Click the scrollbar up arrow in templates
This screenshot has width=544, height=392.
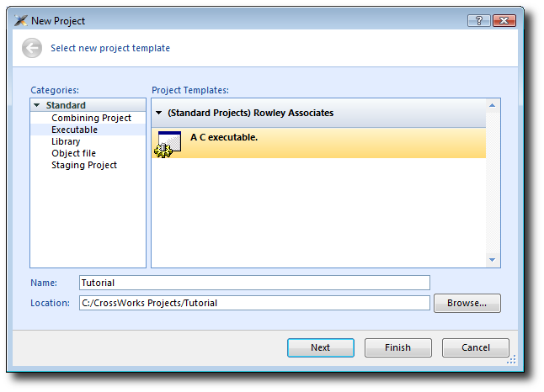(492, 105)
